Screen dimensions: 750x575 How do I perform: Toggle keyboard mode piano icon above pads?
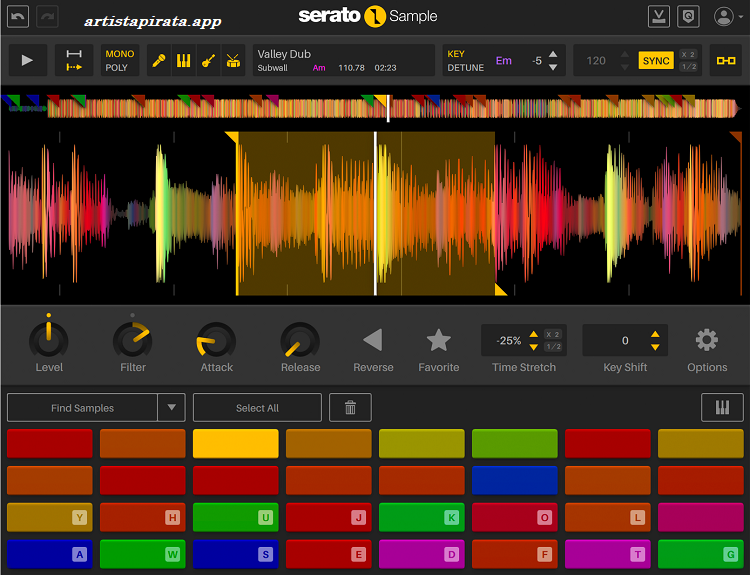(x=722, y=408)
